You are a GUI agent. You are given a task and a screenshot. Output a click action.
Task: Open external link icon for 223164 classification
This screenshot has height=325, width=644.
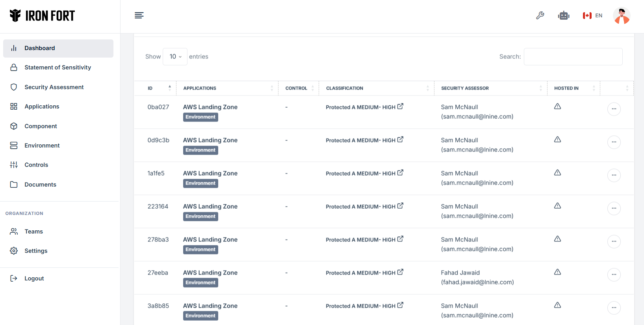(x=400, y=206)
